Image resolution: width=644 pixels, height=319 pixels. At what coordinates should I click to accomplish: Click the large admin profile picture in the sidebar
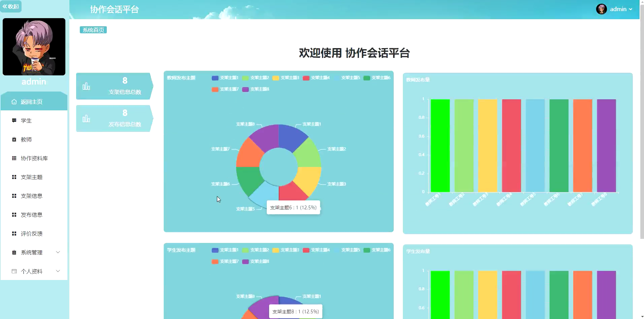34,47
